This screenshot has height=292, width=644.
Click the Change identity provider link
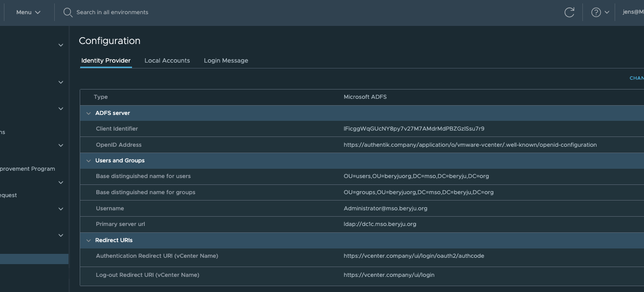(636, 78)
